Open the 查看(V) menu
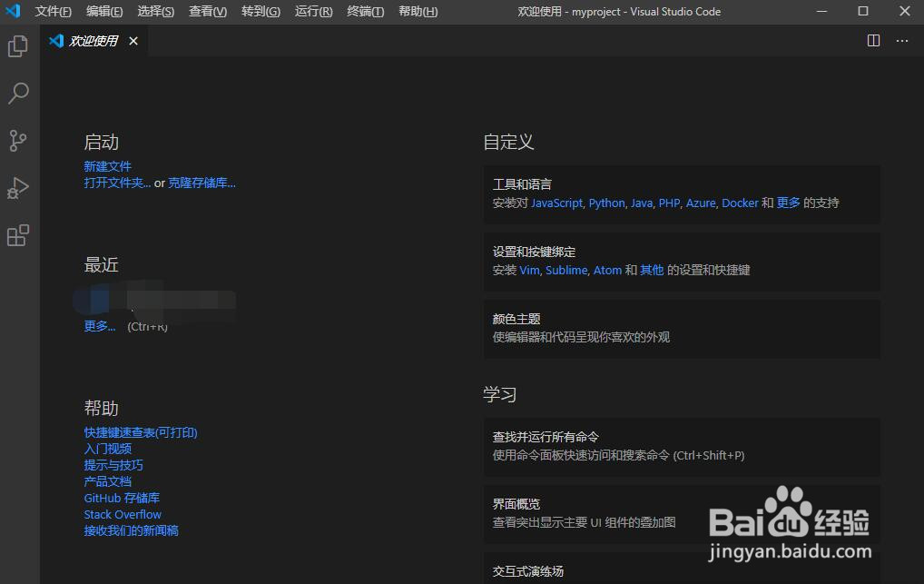Image resolution: width=924 pixels, height=584 pixels. click(x=208, y=11)
